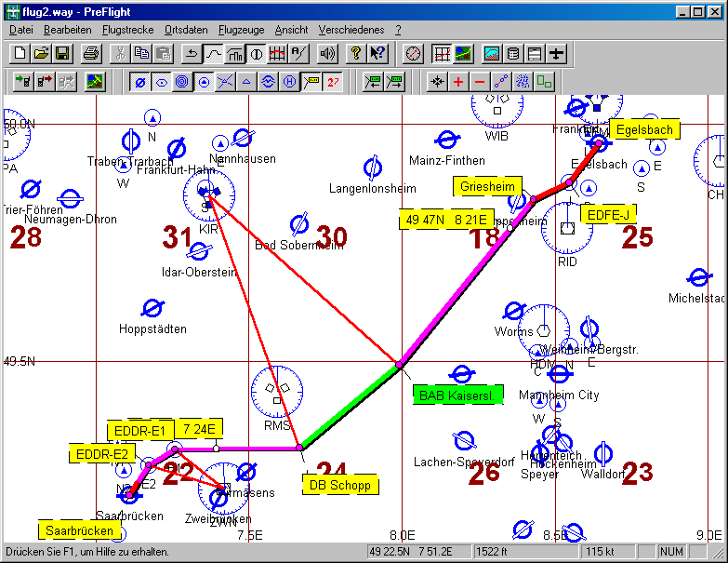Open the database cylinder icon
This screenshot has height=563, width=728.
tap(514, 54)
